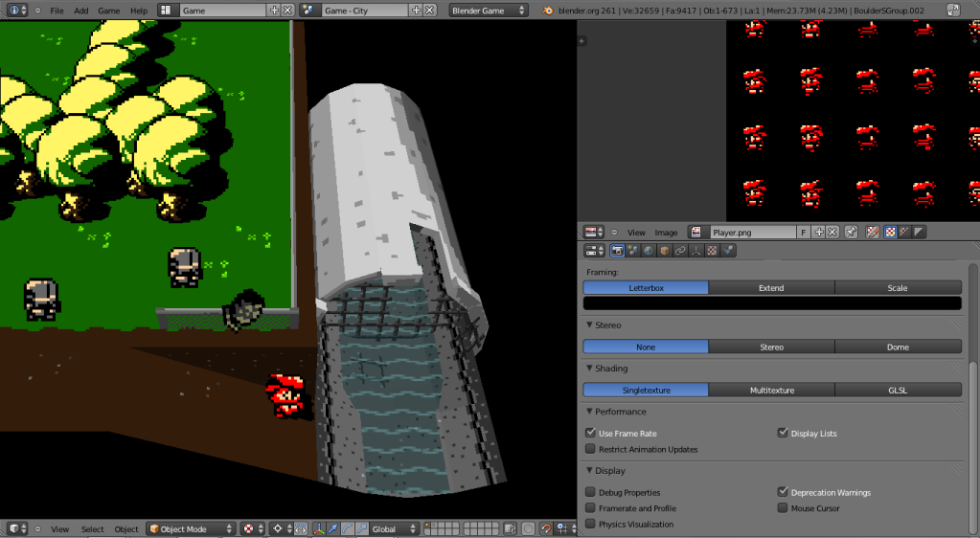Open the Global orientation dropdown
The height and width of the screenshot is (538, 980).
click(394, 529)
